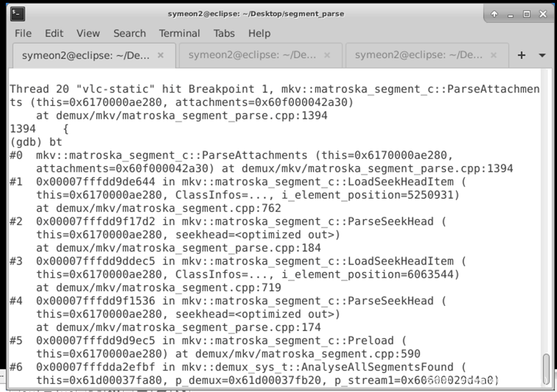Screen dimensions: 557x392
Task: Maximize the terminal window
Action: [x=526, y=13]
